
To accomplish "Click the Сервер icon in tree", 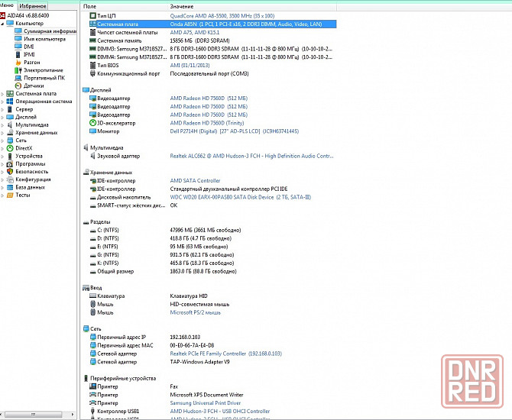I will 10,109.
